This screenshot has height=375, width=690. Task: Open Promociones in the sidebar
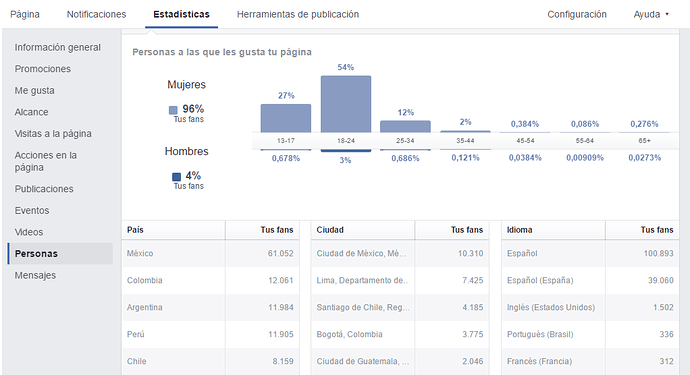point(43,69)
